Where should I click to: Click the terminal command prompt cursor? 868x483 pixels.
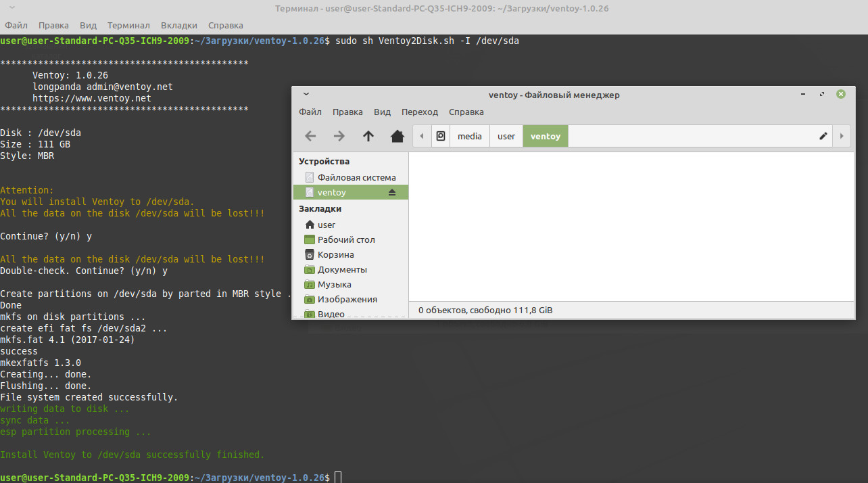point(338,478)
